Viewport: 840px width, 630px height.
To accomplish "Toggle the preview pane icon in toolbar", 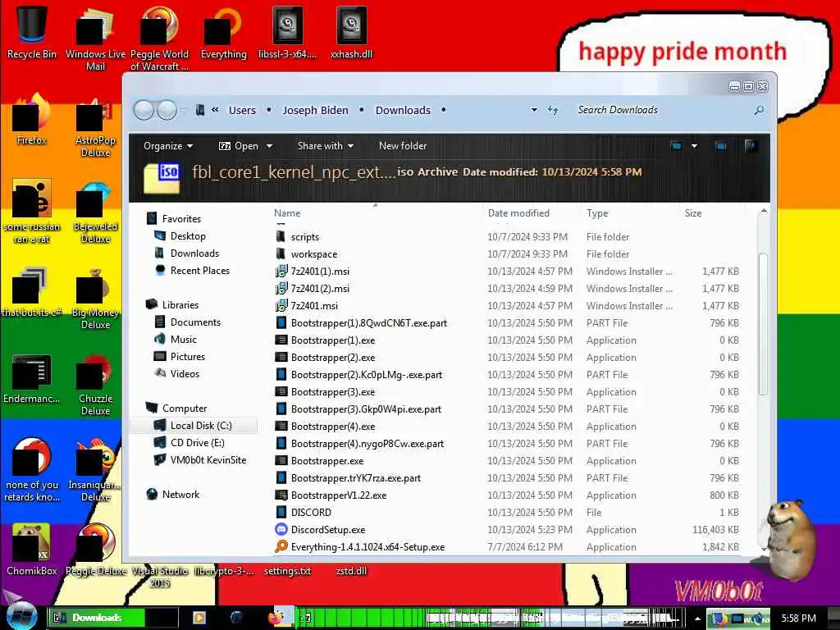I will tap(721, 146).
